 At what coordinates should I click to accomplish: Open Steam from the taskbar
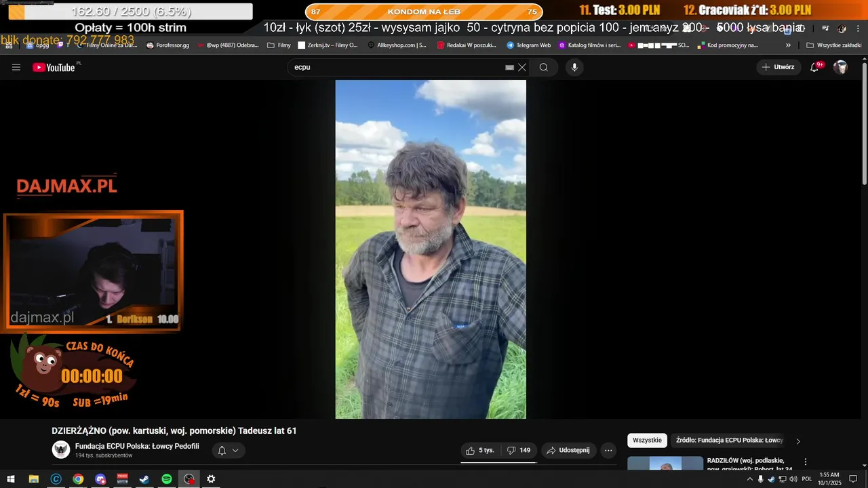pos(144,479)
